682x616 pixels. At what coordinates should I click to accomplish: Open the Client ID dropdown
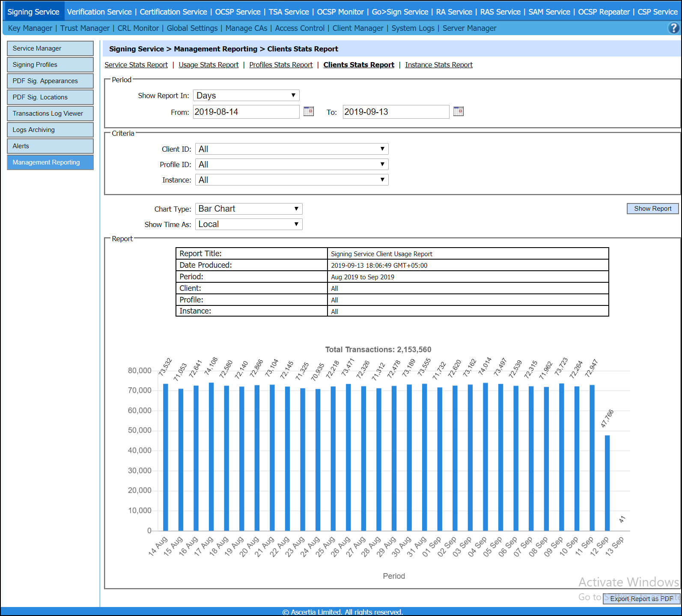point(292,149)
